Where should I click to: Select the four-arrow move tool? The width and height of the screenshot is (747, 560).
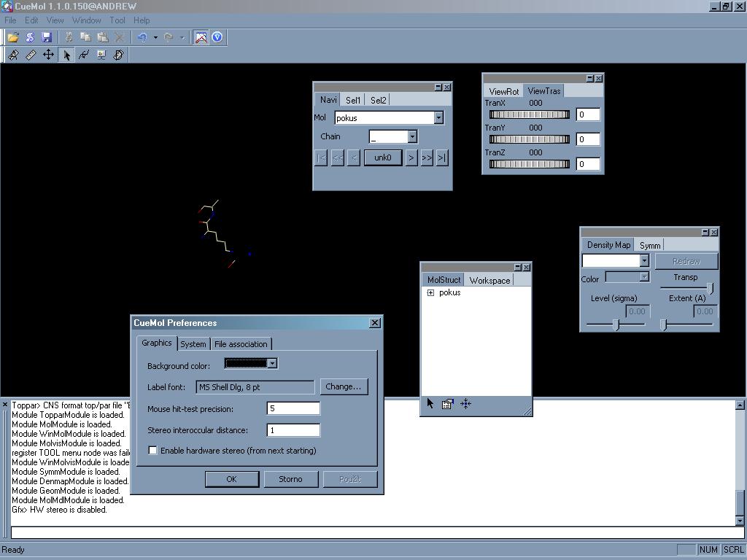[48, 55]
